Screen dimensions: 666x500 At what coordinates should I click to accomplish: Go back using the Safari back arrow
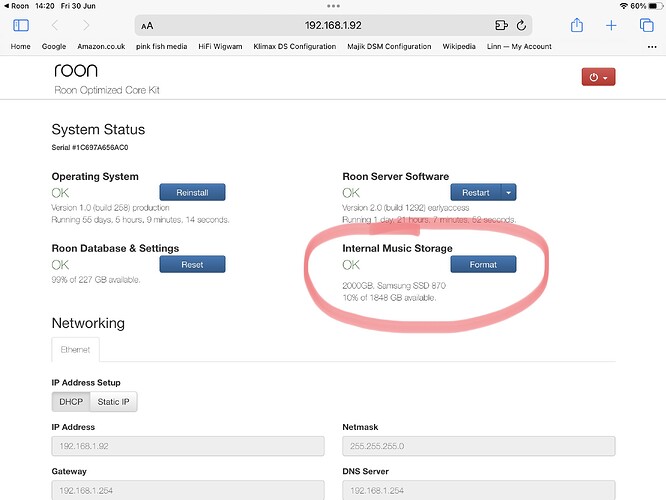55,25
